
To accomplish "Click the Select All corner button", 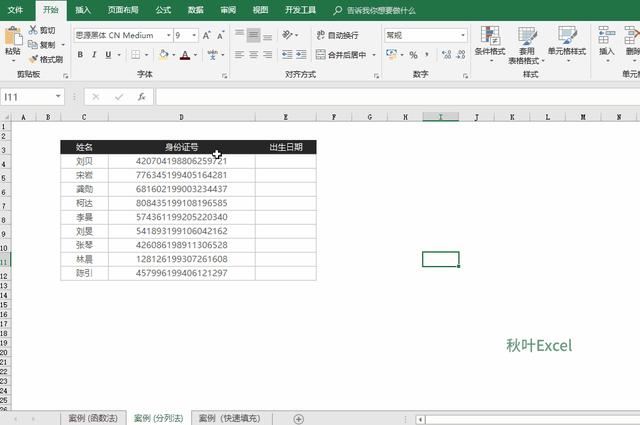I will pyautogui.click(x=6, y=117).
